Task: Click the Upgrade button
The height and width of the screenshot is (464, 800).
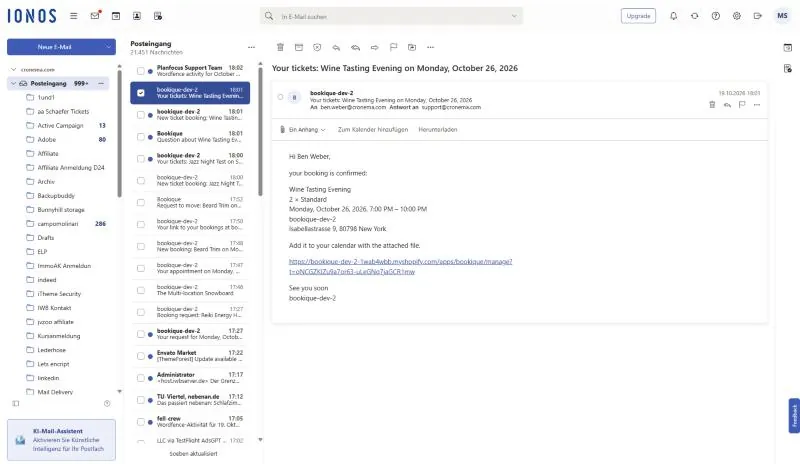Action: pos(638,16)
